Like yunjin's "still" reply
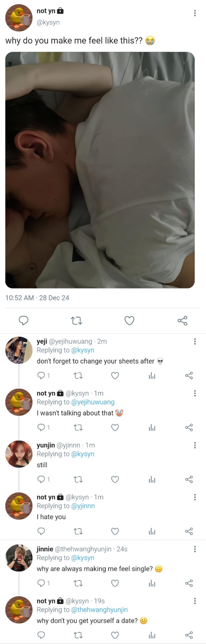The height and width of the screenshot is (644, 206). coord(115,479)
